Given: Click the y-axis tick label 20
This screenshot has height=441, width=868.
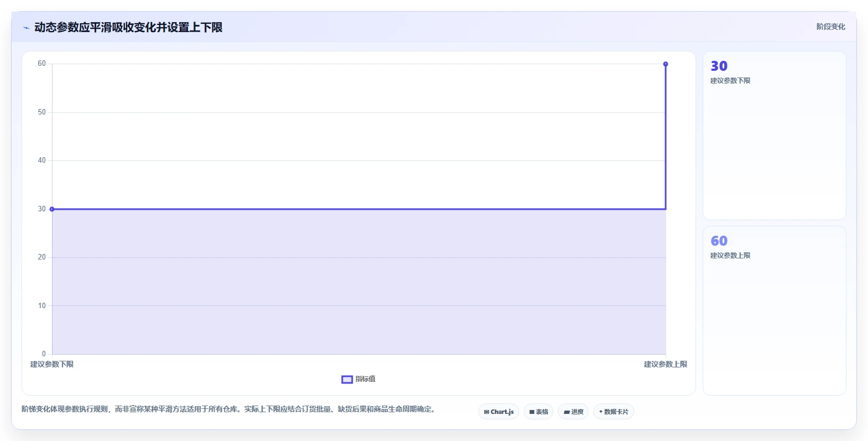Looking at the screenshot, I should (42, 257).
